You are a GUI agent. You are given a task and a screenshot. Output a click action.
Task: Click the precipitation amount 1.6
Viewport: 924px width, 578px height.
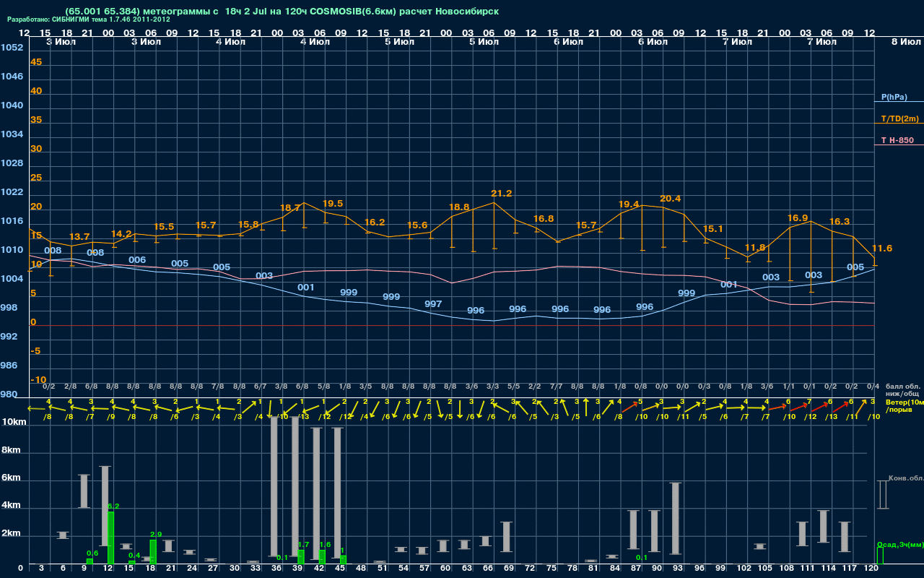324,544
